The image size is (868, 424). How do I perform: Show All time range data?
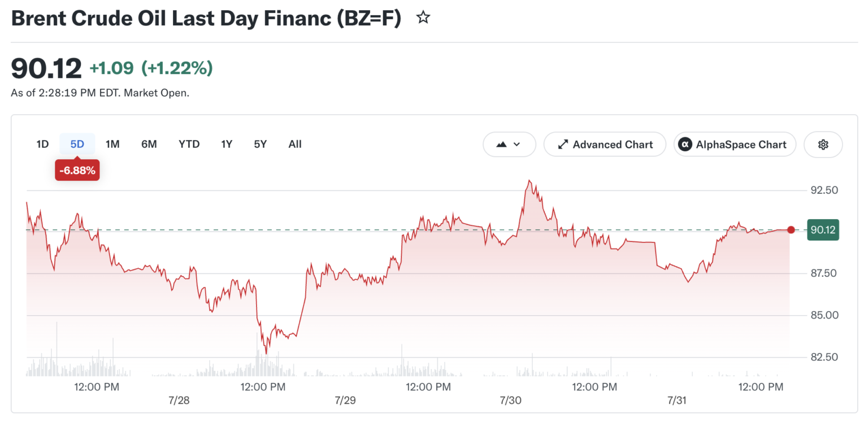[x=295, y=144]
